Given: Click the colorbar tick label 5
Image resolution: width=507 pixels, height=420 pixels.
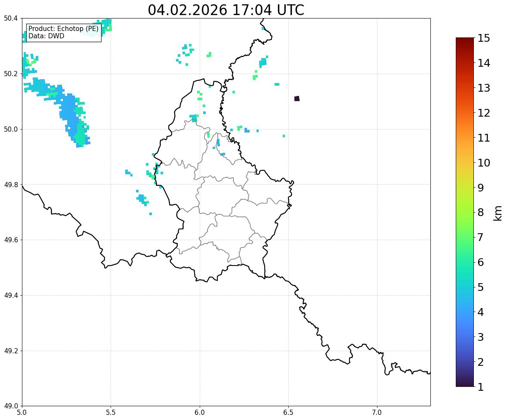Looking at the screenshot, I should pos(481,287).
